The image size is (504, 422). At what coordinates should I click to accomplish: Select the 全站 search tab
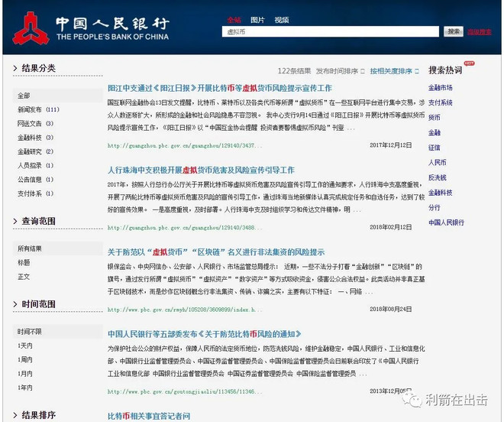point(234,20)
